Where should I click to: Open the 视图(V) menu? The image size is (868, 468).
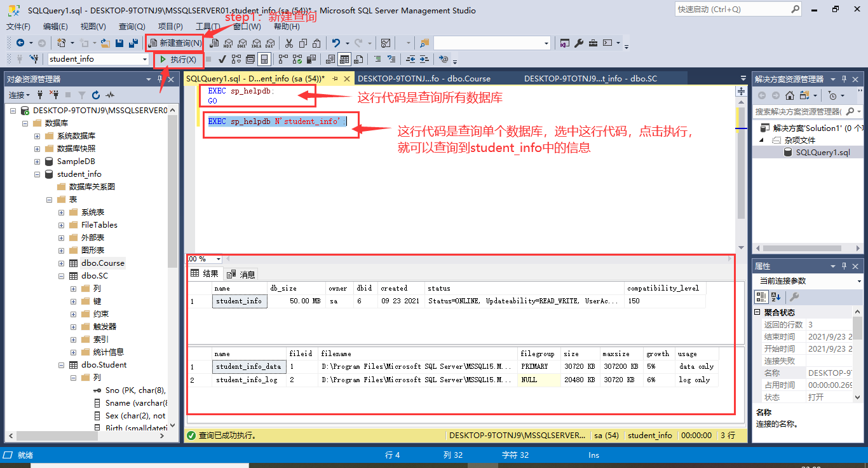coord(93,26)
